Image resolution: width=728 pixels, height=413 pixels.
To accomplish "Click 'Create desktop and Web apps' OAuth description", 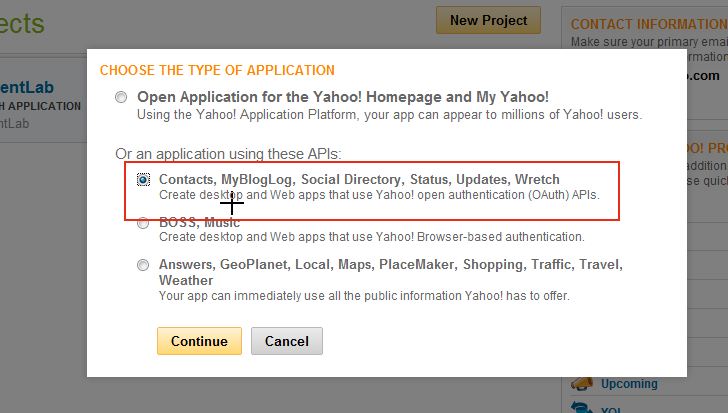I will 379,195.
